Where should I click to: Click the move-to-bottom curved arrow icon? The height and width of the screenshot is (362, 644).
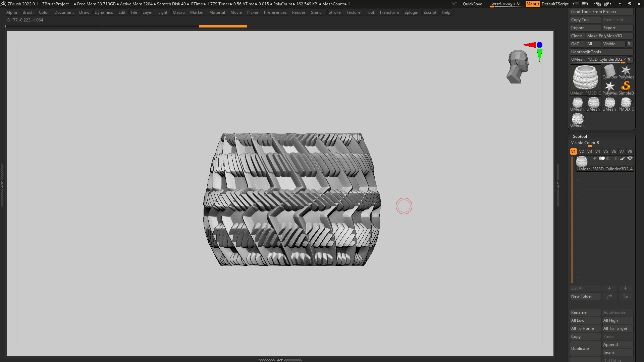click(626, 296)
